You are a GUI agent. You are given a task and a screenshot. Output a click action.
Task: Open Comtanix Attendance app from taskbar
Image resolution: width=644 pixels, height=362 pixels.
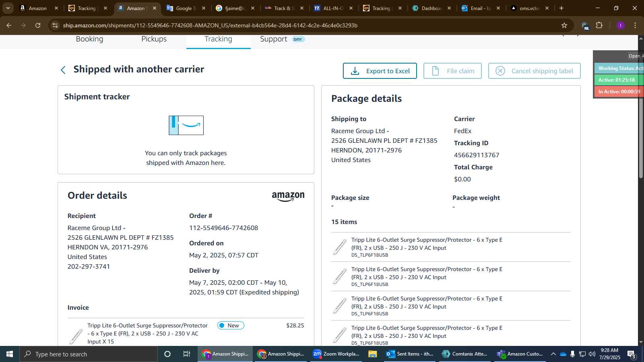point(465,354)
